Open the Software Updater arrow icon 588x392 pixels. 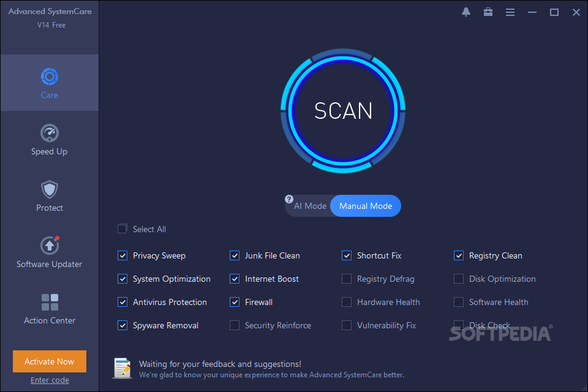click(x=50, y=246)
